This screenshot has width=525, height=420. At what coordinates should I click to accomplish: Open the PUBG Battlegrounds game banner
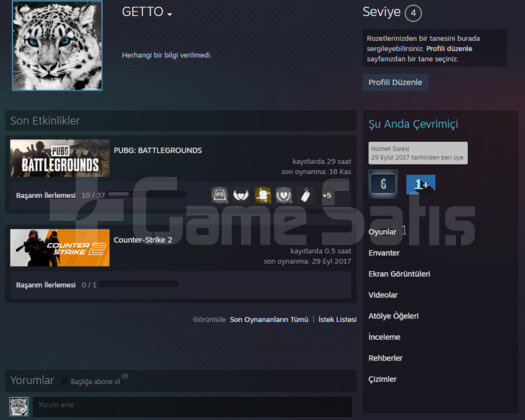click(x=60, y=158)
